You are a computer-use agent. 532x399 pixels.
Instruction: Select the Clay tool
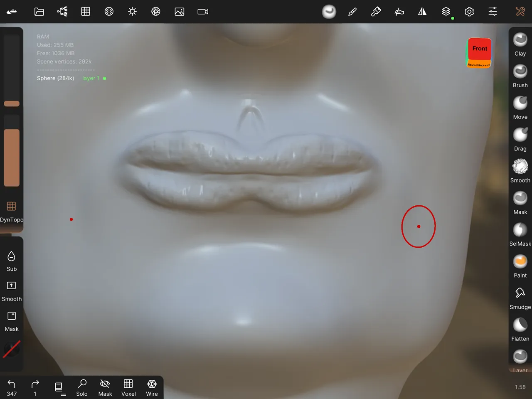tap(520, 44)
